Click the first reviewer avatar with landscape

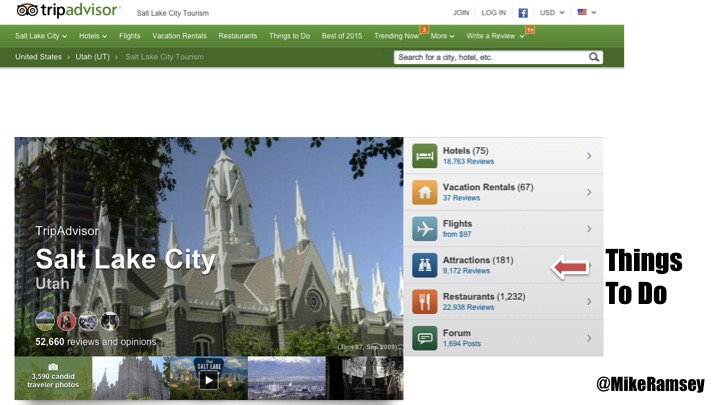point(45,321)
